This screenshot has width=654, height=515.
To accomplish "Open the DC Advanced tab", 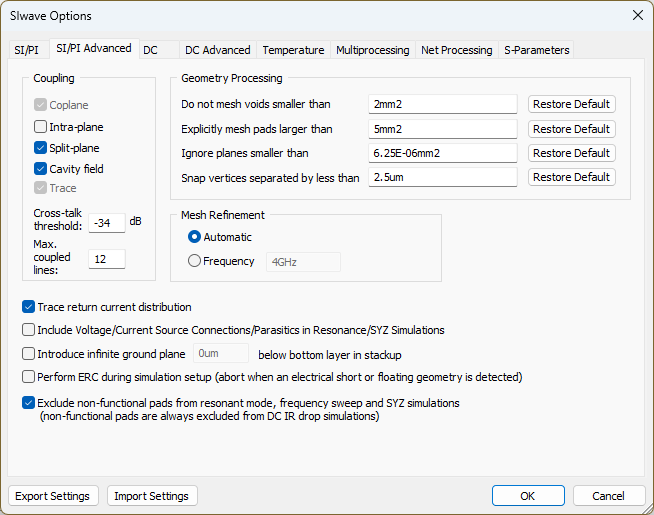I will (x=218, y=50).
